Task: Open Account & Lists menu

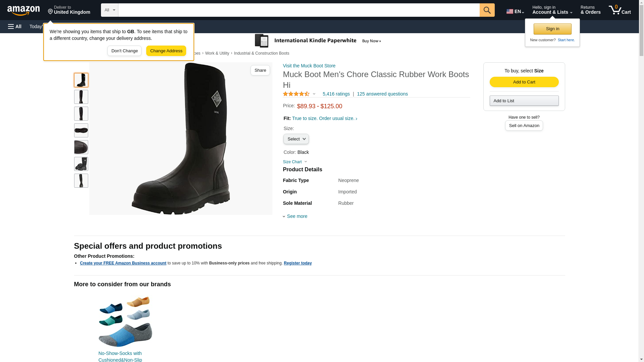Action: point(552,10)
